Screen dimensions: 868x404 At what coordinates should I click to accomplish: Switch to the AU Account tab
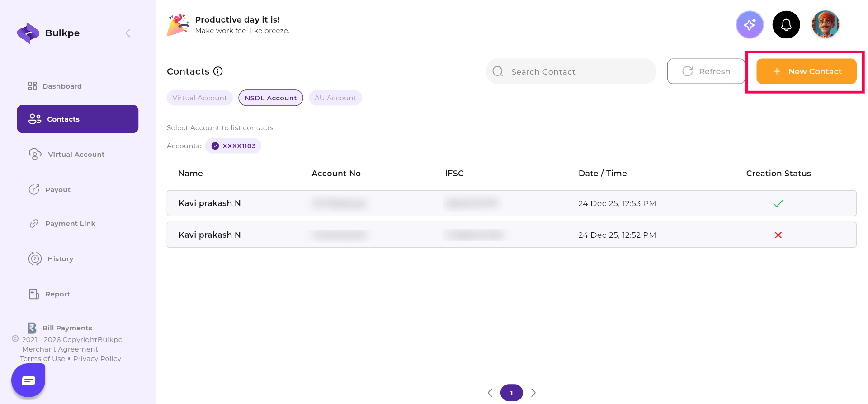[x=335, y=98]
